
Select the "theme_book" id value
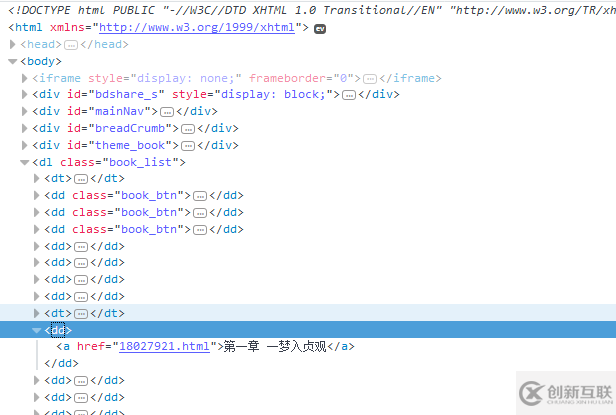click(130, 145)
